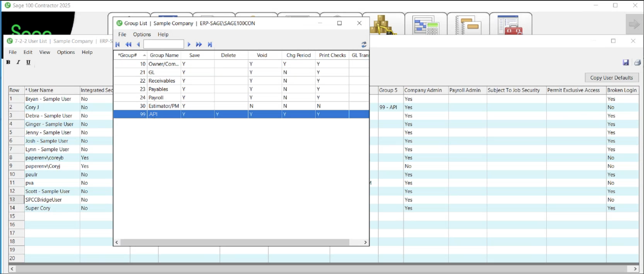The width and height of the screenshot is (644, 274).
Task: Click the printer icon in User List
Action: pos(637,62)
